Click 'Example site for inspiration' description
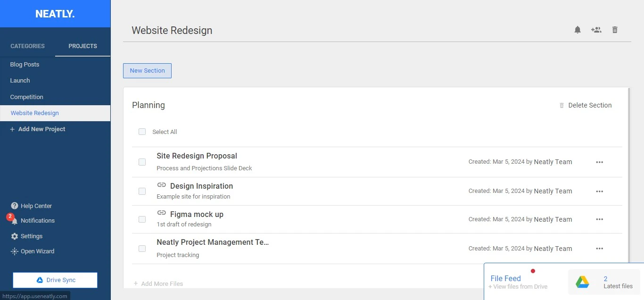 (194, 197)
